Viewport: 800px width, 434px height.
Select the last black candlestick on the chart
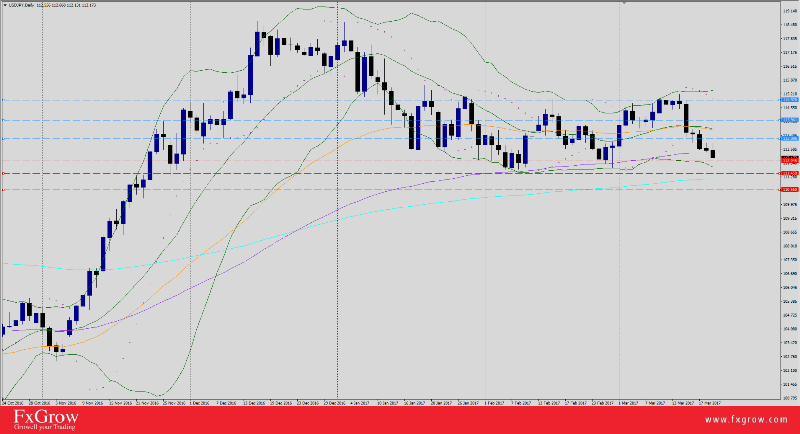(x=714, y=153)
